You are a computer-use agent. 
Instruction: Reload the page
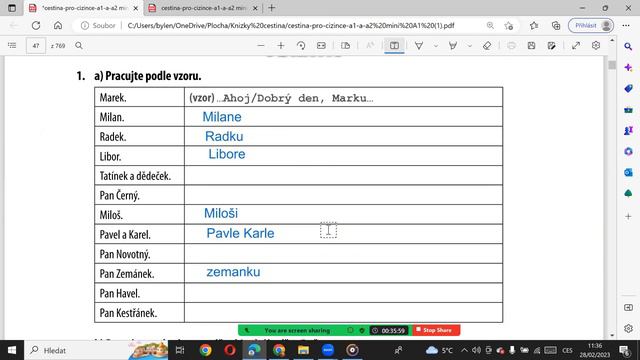click(36, 25)
